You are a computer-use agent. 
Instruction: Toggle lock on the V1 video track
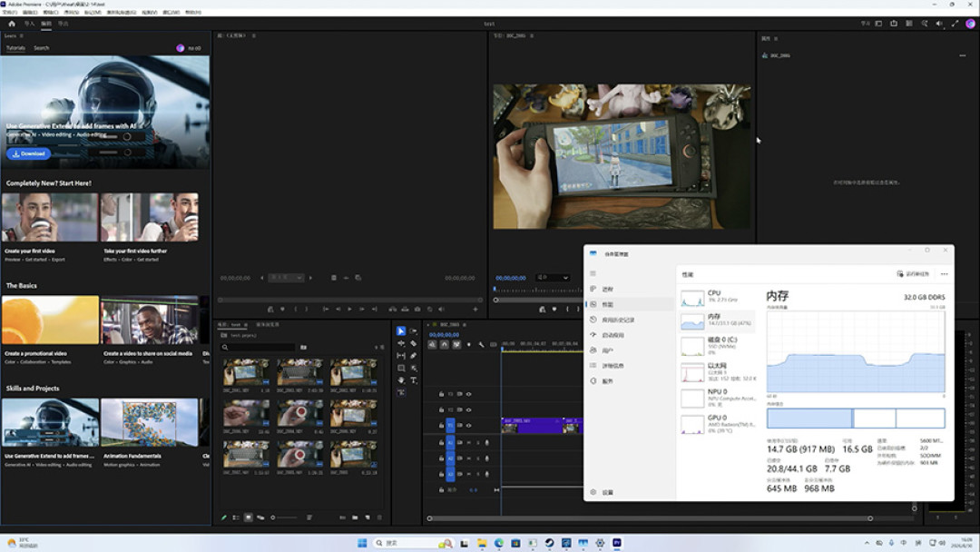[x=441, y=425]
